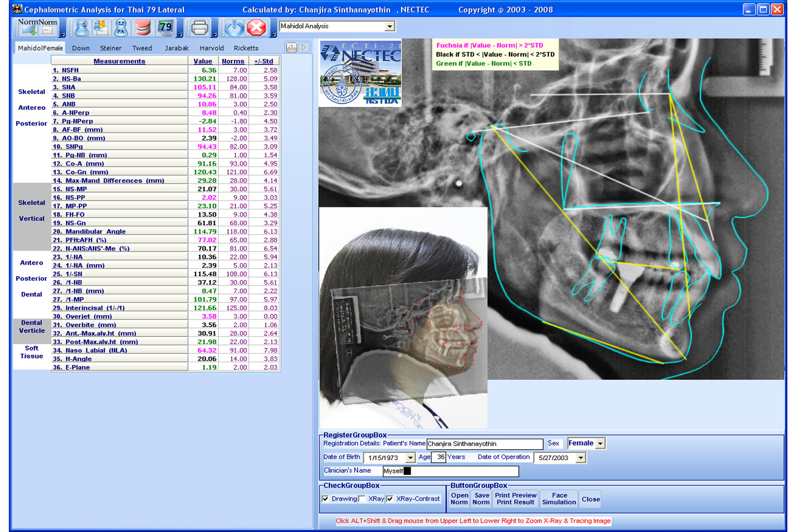The width and height of the screenshot is (798, 532).
Task: Select the '34. Naso Labial (NLA)' row
Action: click(165, 350)
